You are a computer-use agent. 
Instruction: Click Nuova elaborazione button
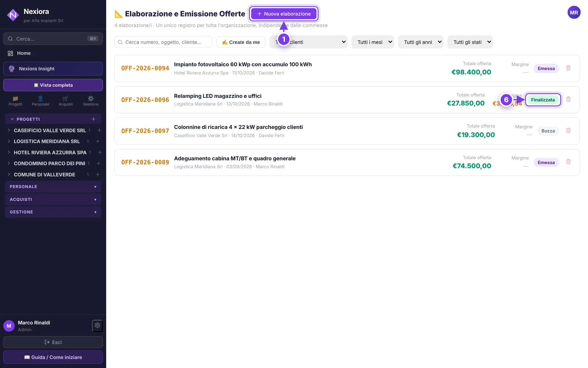284,14
